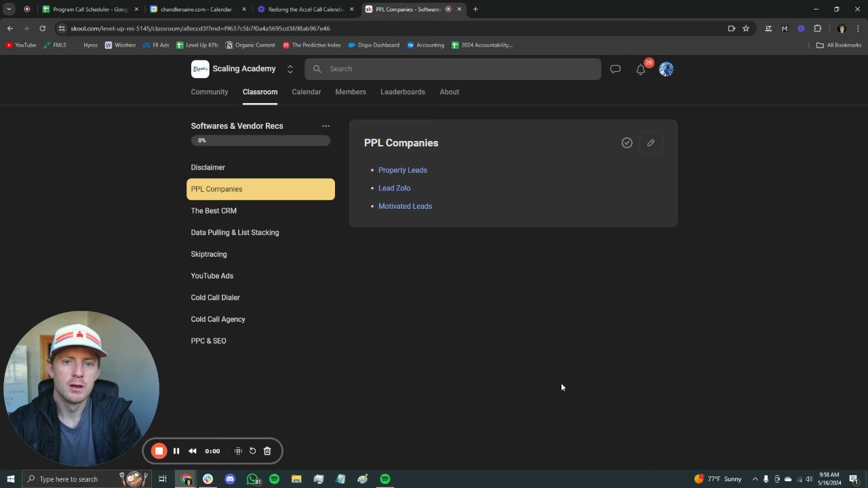Image resolution: width=868 pixels, height=488 pixels.
Task: Open the Community tab
Action: [x=210, y=92]
